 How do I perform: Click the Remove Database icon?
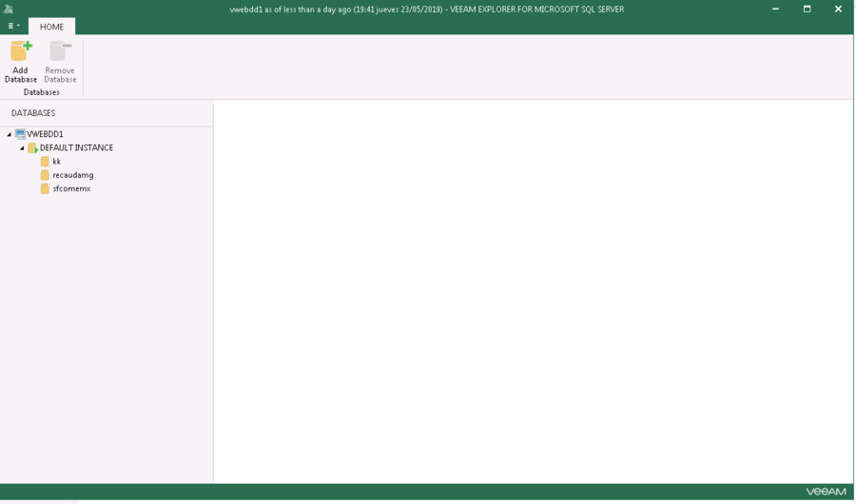point(60,51)
